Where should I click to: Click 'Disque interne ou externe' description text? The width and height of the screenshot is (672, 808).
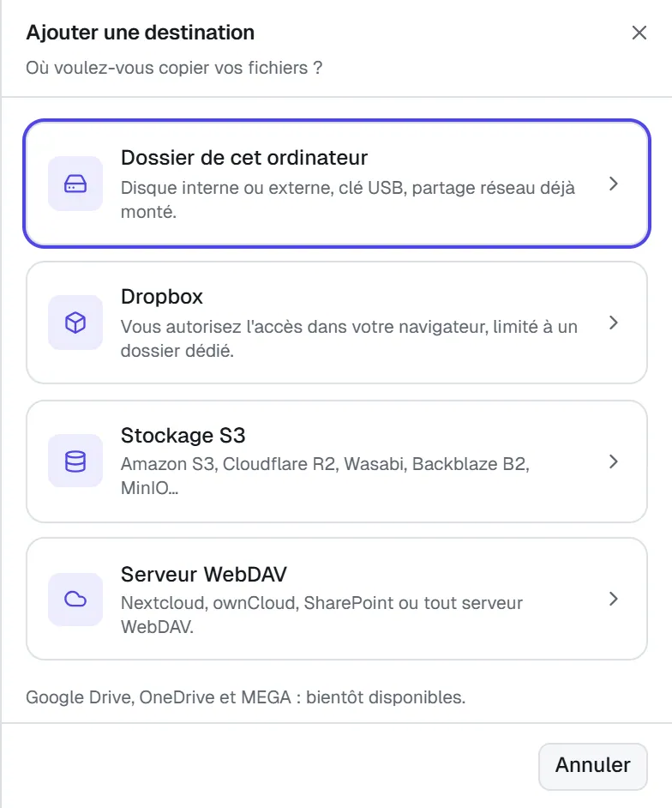coord(348,200)
